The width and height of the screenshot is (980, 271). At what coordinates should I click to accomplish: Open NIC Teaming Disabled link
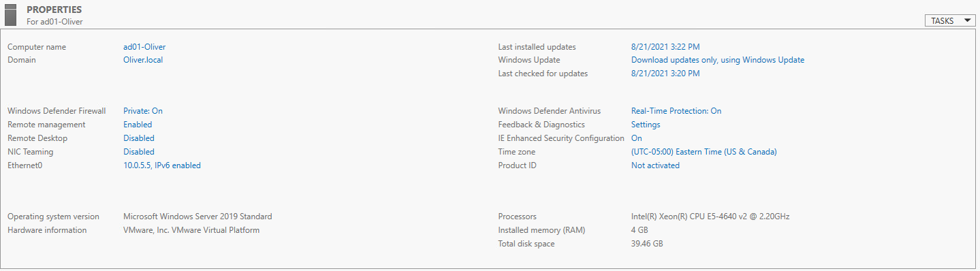pyautogui.click(x=139, y=152)
